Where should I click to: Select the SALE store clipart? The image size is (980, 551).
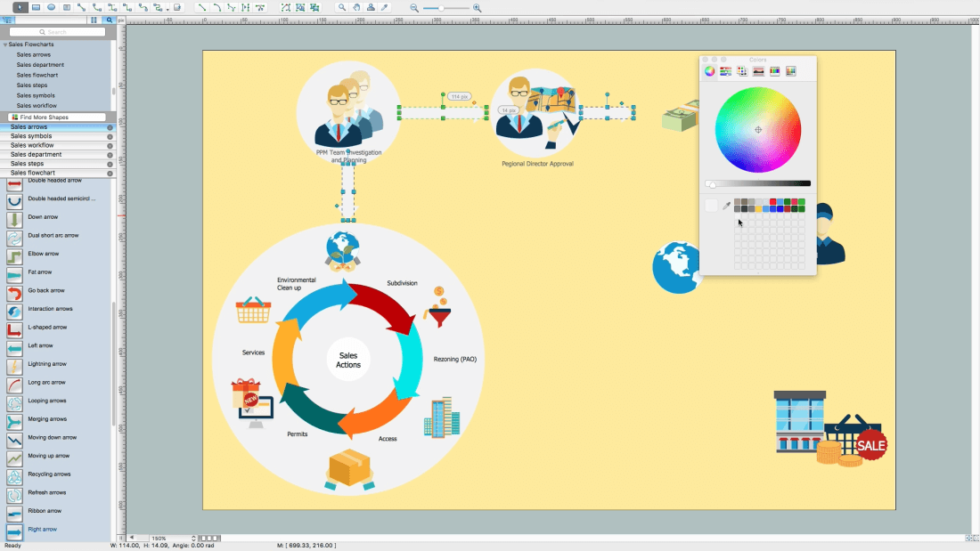point(830,429)
